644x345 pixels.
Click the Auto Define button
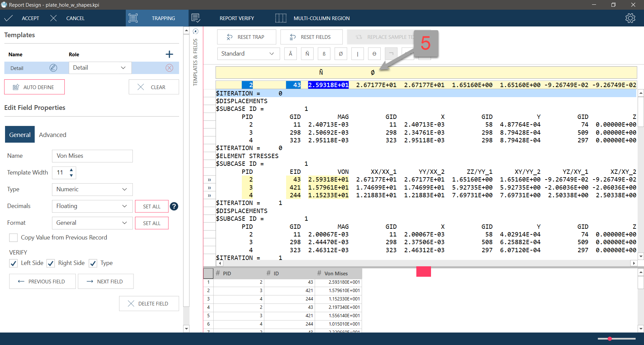coord(34,87)
